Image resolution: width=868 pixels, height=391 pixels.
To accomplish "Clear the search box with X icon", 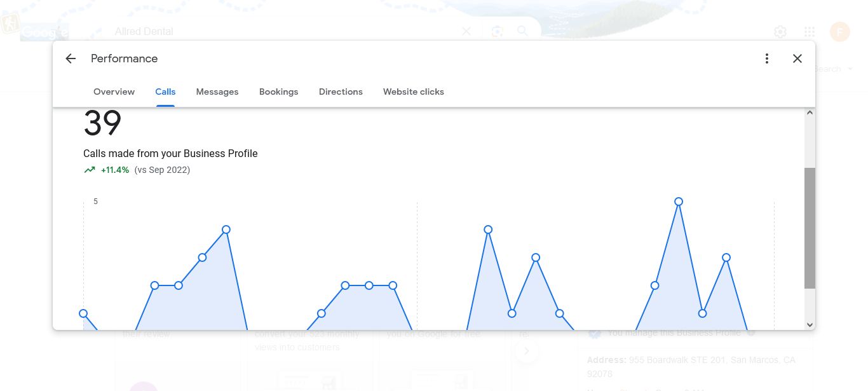I will pos(466,31).
